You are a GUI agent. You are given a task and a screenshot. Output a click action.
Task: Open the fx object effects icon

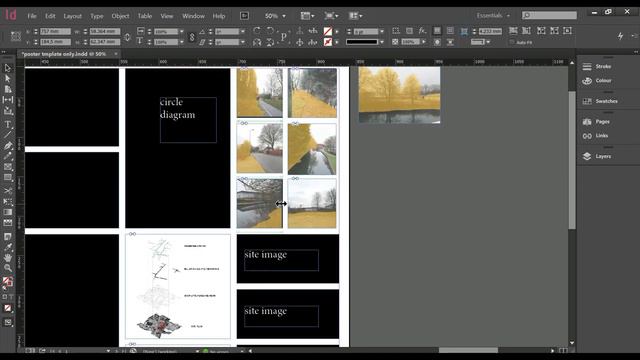[422, 31]
